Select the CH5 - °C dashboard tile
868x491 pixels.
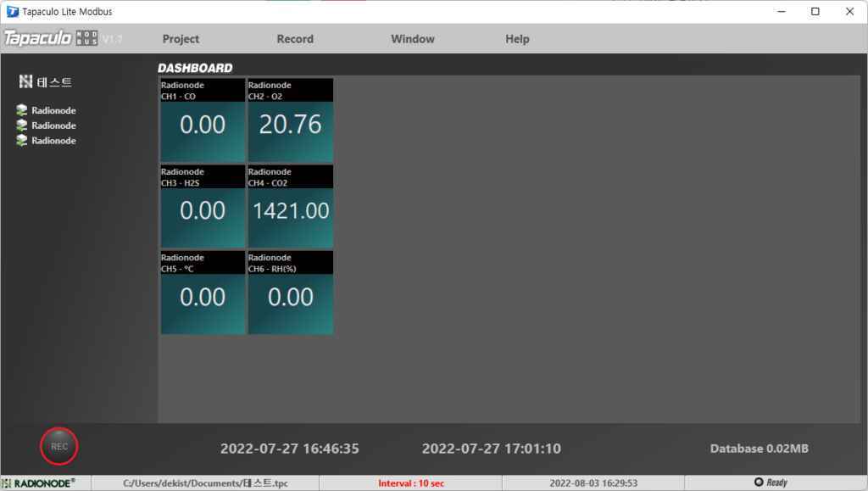click(x=203, y=293)
